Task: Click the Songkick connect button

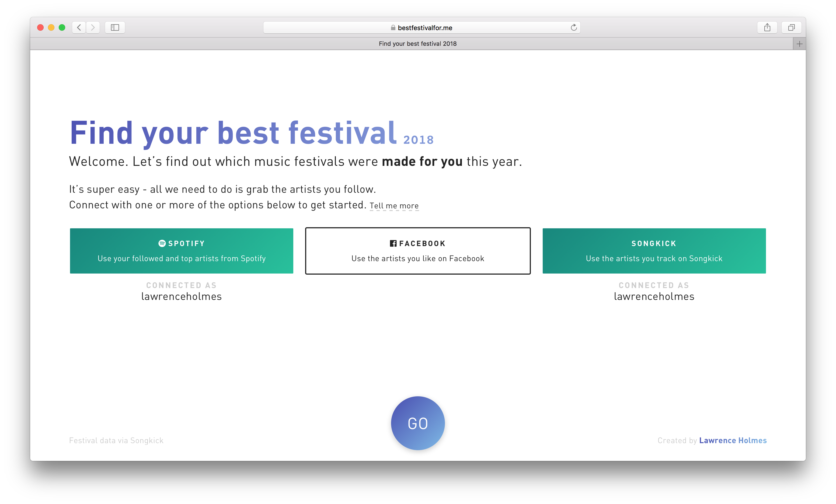Action: (x=654, y=251)
